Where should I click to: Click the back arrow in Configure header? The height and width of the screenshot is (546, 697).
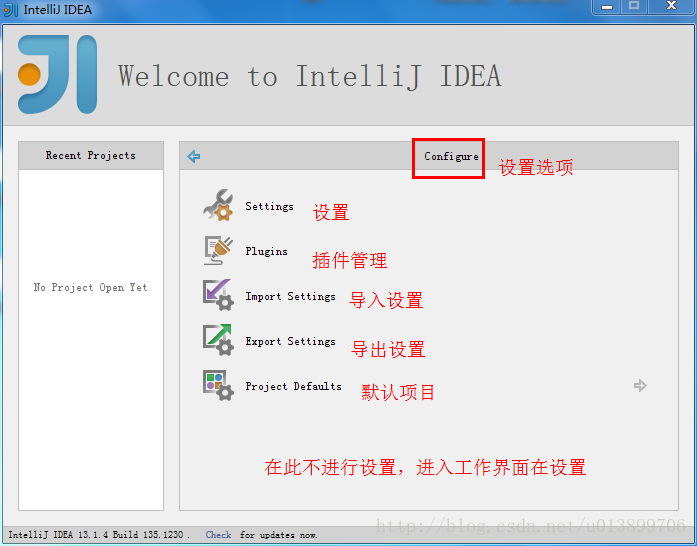[194, 156]
